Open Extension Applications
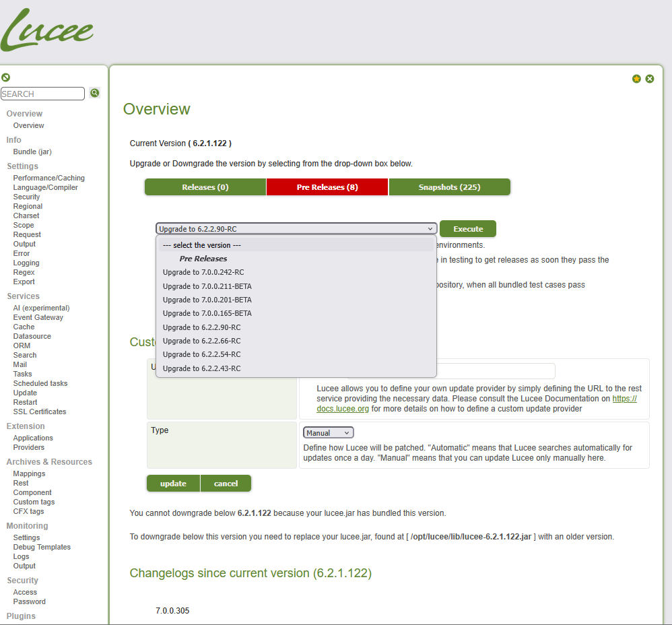The width and height of the screenshot is (672, 625). (x=33, y=438)
